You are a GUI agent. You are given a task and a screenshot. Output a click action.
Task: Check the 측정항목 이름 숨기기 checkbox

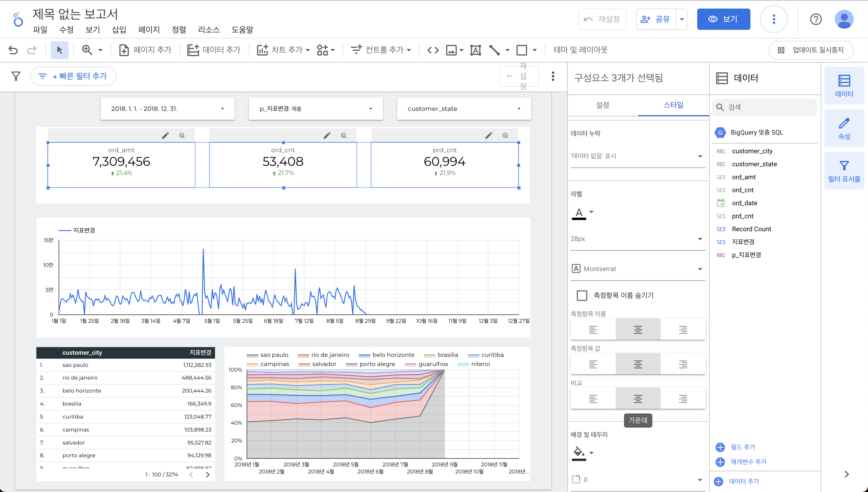(581, 295)
